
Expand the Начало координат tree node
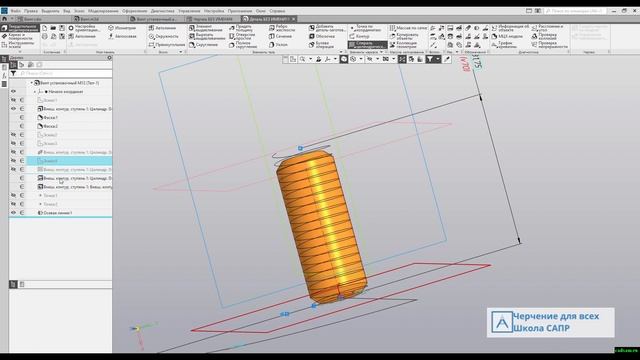35,91
